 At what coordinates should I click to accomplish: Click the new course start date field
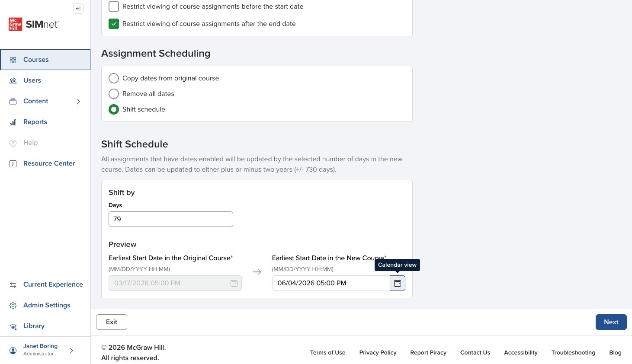331,283
